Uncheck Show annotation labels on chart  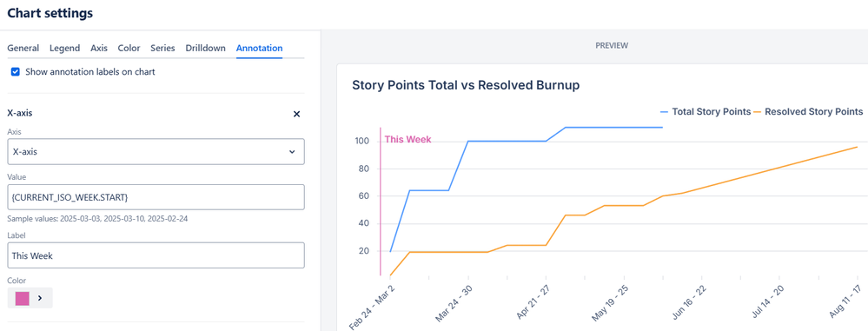[x=16, y=72]
